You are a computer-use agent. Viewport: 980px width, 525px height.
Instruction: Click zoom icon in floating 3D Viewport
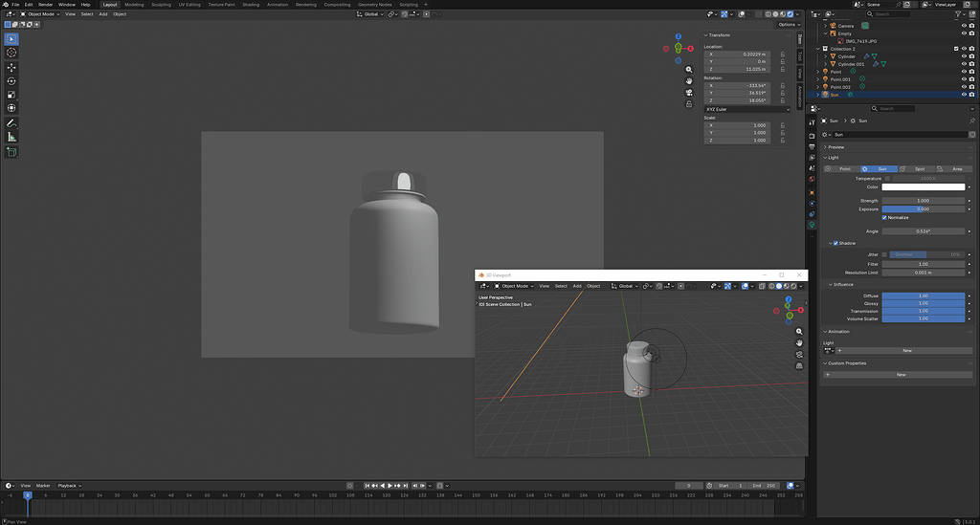(799, 332)
